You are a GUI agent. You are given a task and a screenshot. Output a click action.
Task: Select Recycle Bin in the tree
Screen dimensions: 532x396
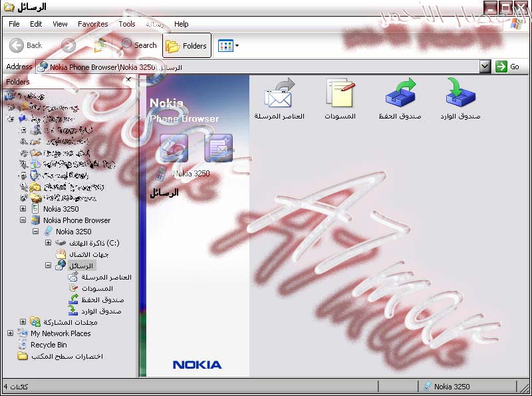point(49,345)
